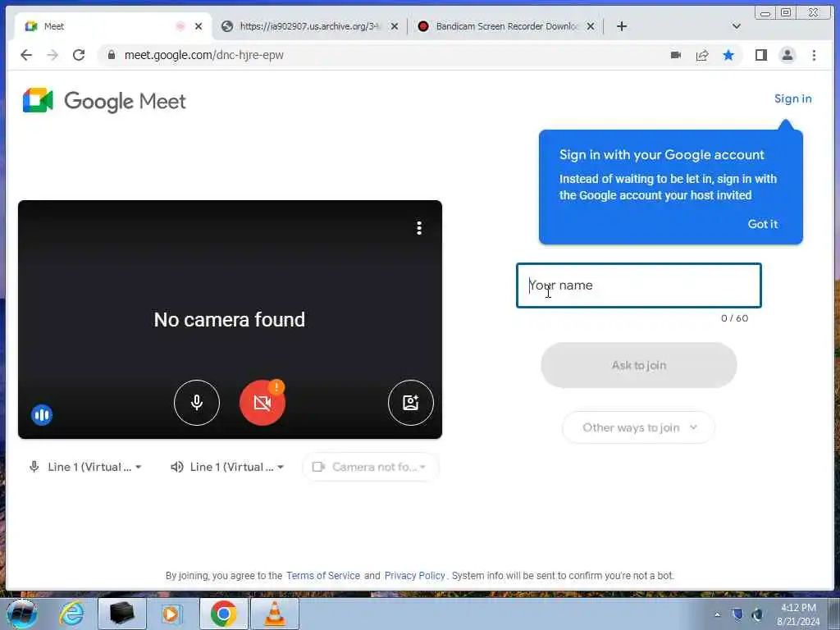840x630 pixels.
Task: Click the Chrome taskbar icon
Action: click(x=223, y=614)
